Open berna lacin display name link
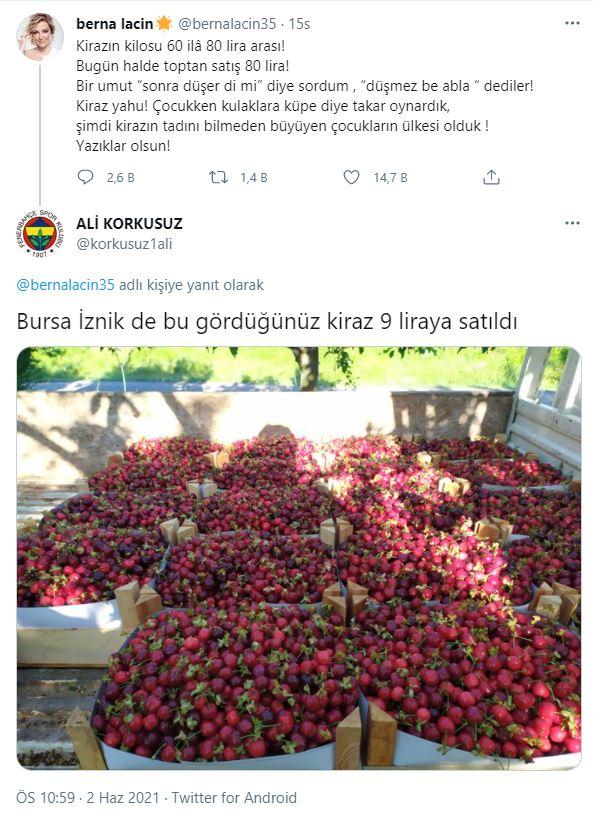593x819 pixels. point(114,24)
